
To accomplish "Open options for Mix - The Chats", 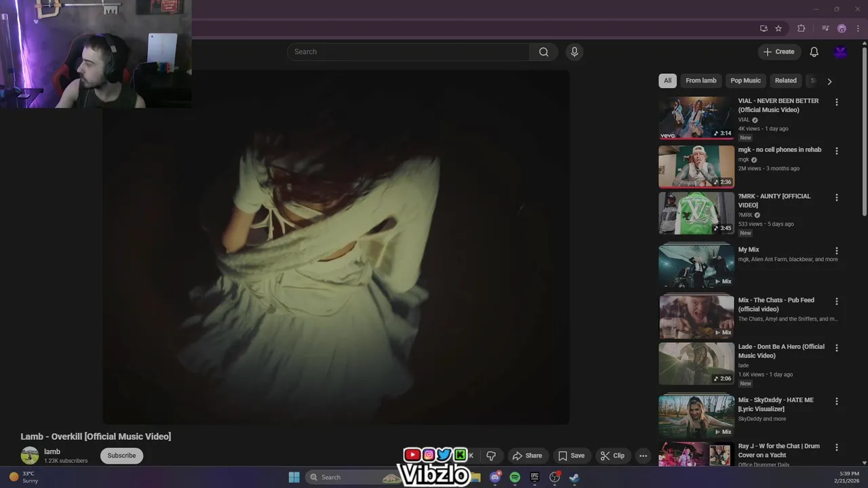I will (836, 302).
